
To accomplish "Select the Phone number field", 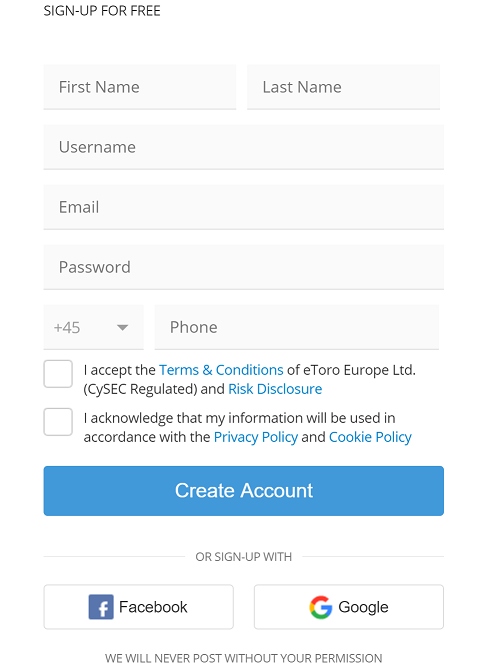I will [x=297, y=327].
